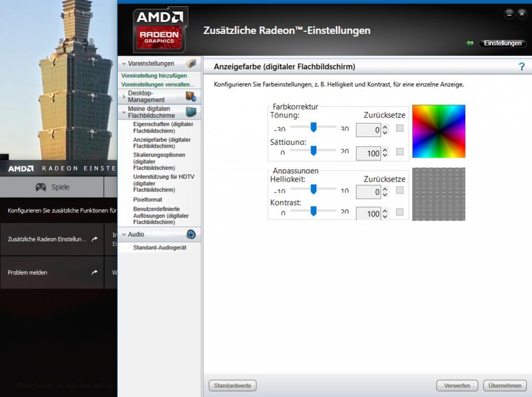Open help via the question mark icon
The height and width of the screenshot is (397, 532).
click(x=522, y=67)
